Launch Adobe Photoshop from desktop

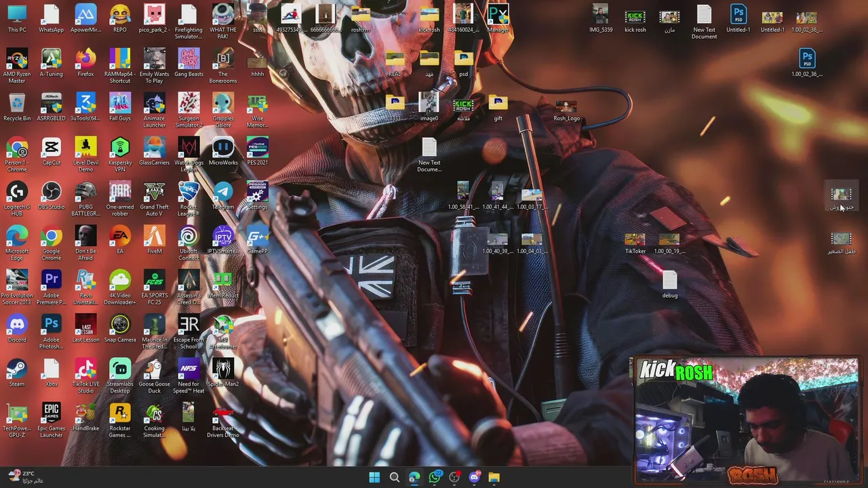[x=52, y=331]
